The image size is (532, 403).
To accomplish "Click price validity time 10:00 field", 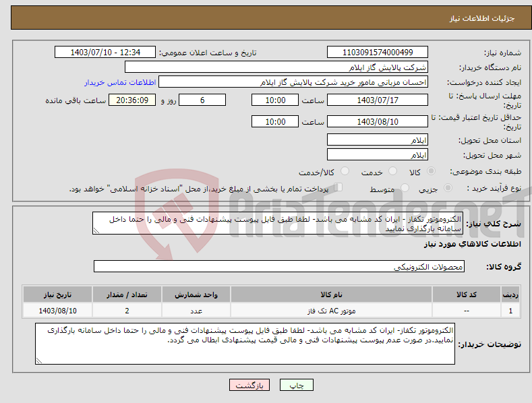I will (275, 121).
